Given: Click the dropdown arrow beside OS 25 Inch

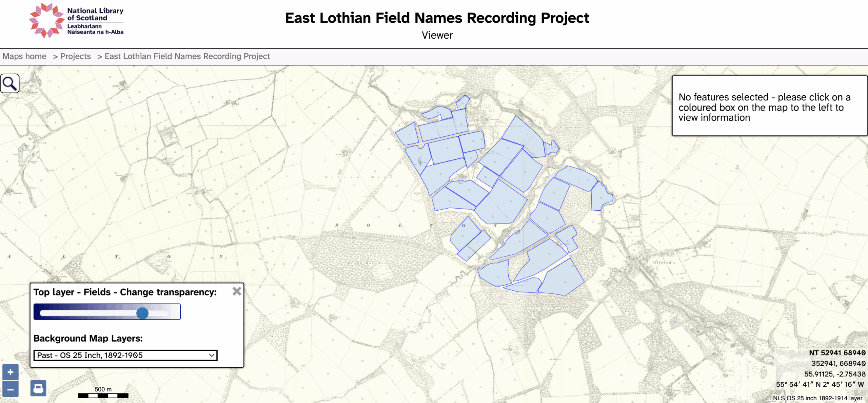Looking at the screenshot, I should [x=212, y=355].
